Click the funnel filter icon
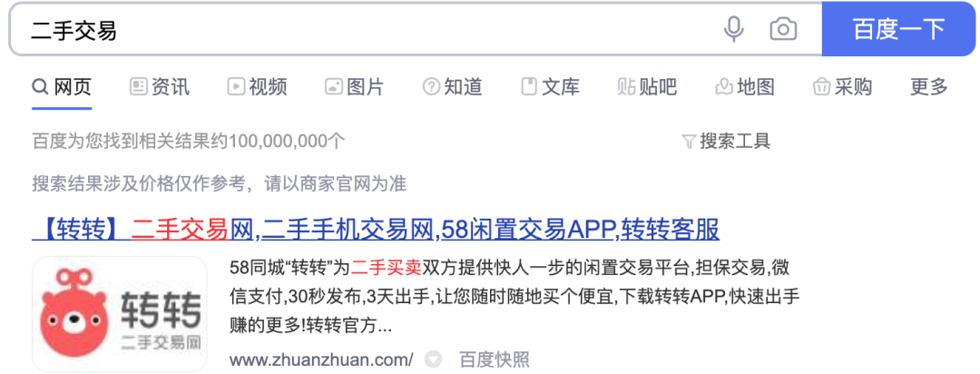980x374 pixels. tap(689, 142)
